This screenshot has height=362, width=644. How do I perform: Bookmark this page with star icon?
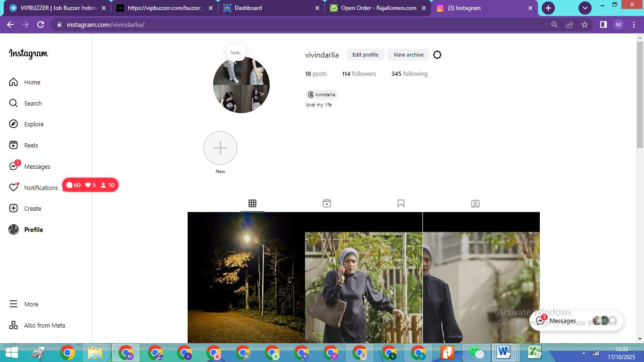coord(585,25)
